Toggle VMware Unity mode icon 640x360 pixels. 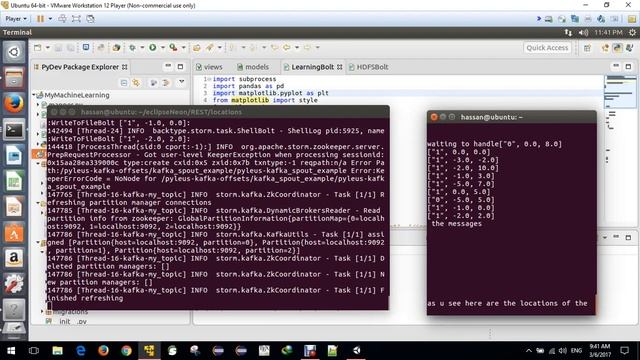click(90, 19)
